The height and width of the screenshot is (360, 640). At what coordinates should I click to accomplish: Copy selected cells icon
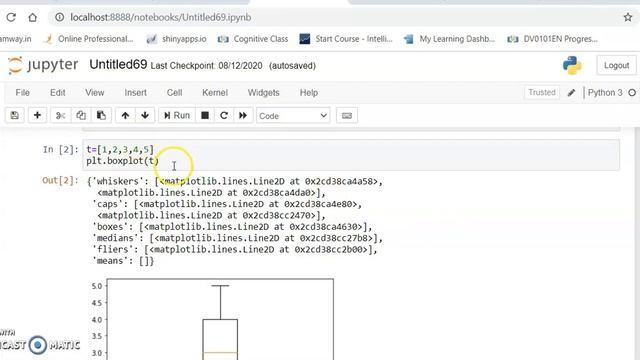[81, 116]
